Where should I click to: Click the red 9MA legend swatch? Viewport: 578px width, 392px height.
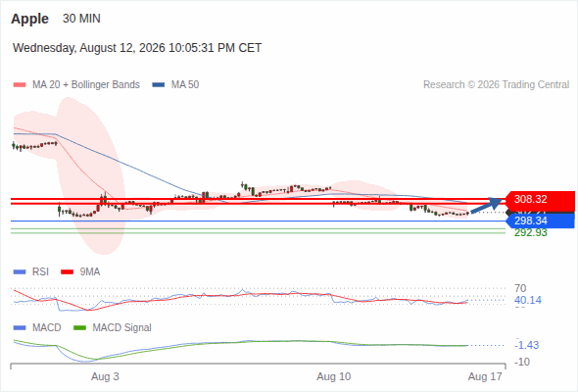click(67, 272)
